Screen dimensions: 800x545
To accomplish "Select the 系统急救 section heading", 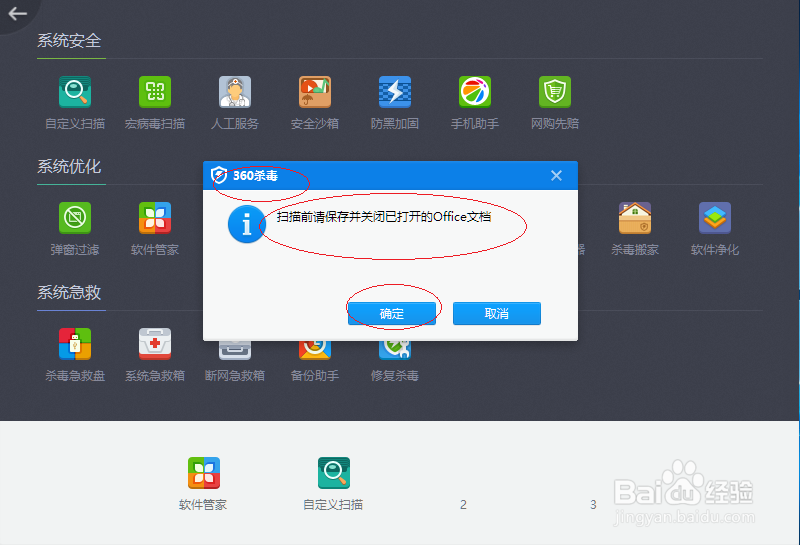I will pos(69,292).
